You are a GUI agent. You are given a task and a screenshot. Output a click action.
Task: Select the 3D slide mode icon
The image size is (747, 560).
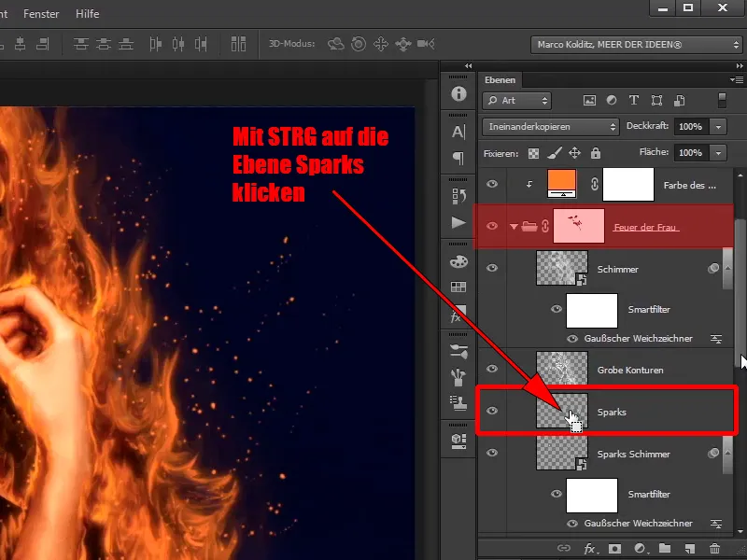(x=403, y=44)
